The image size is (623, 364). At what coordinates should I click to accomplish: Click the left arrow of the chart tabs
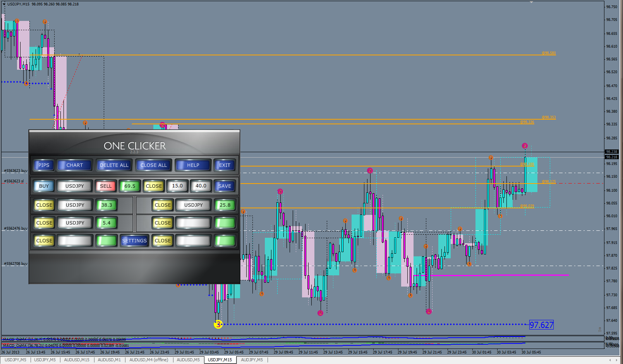(x=610, y=360)
